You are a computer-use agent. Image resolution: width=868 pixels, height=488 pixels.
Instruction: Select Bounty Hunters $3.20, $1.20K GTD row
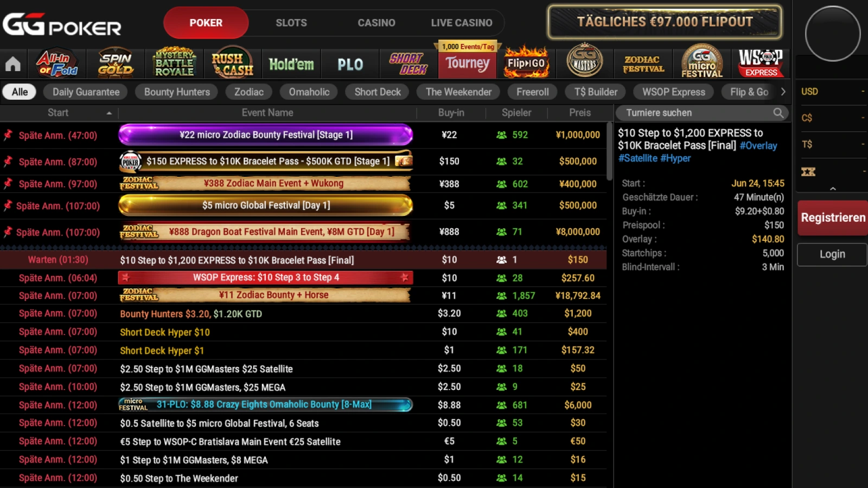[303, 313]
